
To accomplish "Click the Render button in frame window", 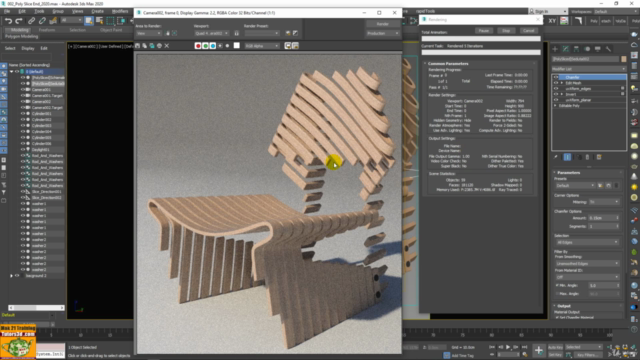I will point(382,24).
